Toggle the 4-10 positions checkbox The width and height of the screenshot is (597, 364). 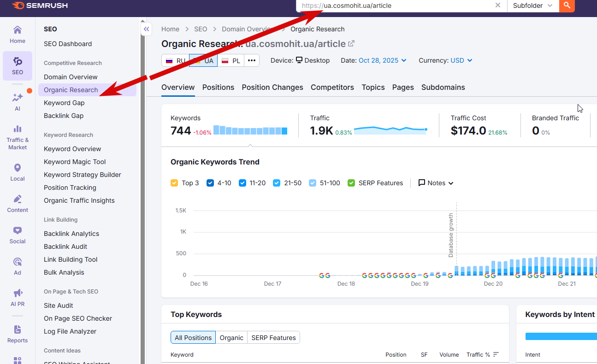tap(210, 183)
